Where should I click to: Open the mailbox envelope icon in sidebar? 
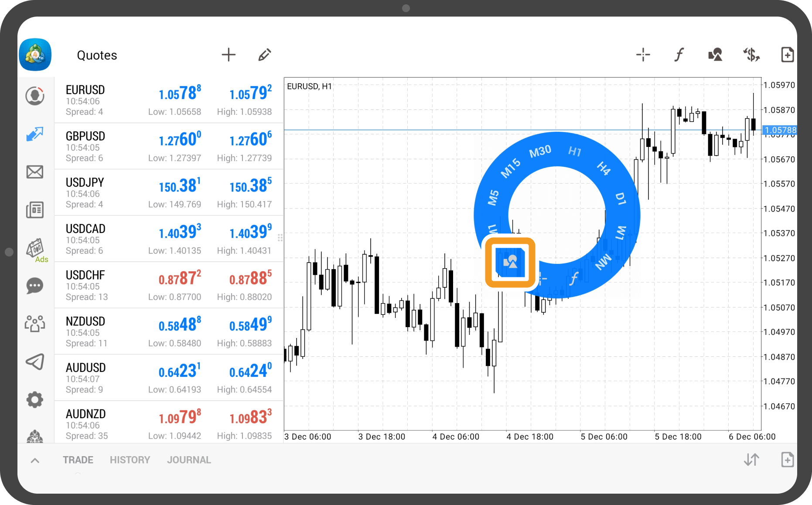coord(35,172)
